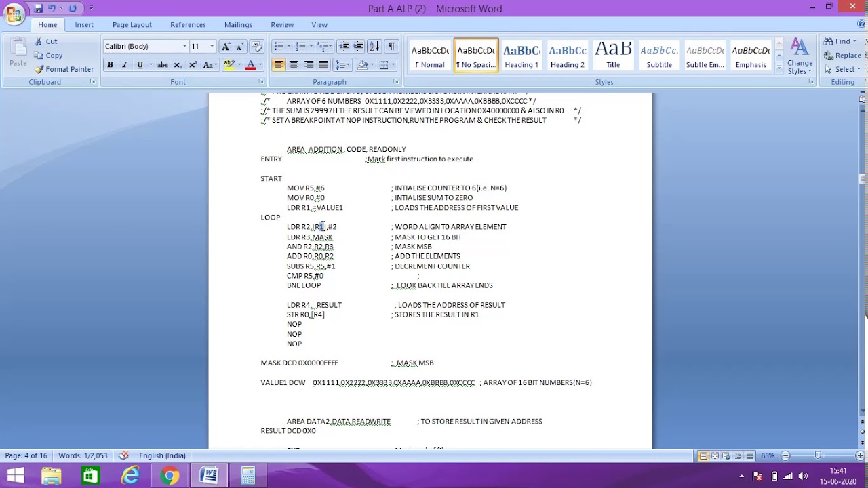Click the Format Painter tool

click(x=64, y=69)
